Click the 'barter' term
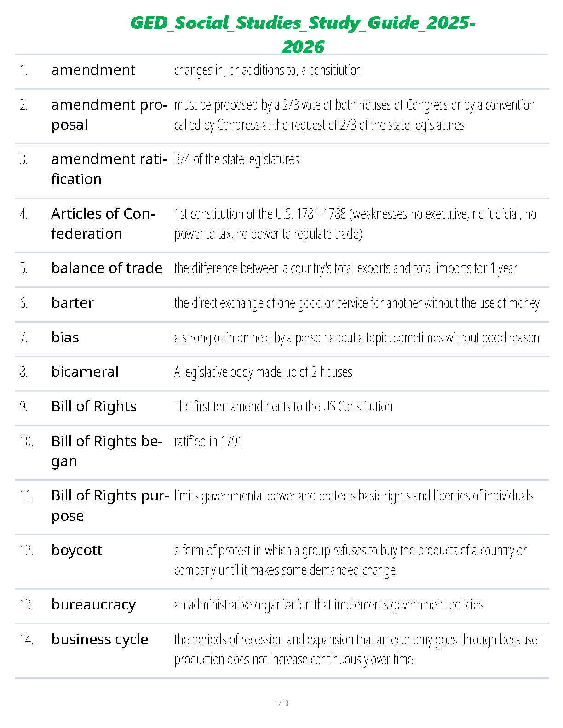Screen dimensions: 563x728 [73, 303]
